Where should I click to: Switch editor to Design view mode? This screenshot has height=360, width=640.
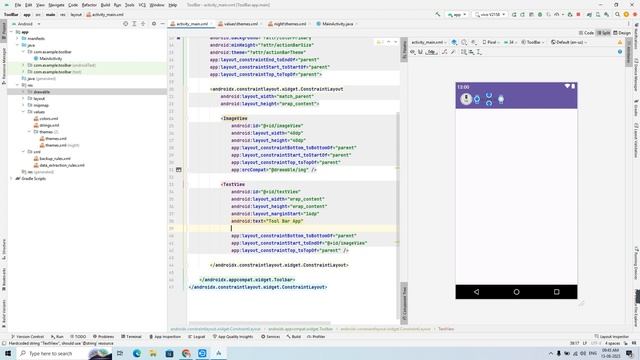click(x=622, y=33)
